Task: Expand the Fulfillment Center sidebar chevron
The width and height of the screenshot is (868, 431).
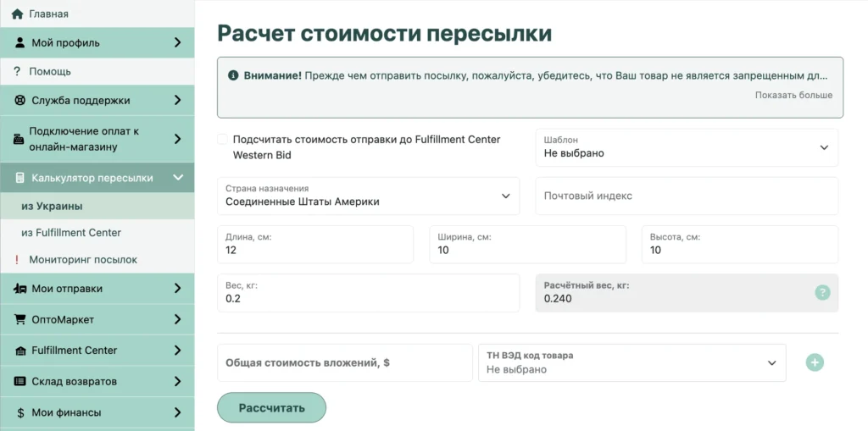Action: (x=178, y=351)
